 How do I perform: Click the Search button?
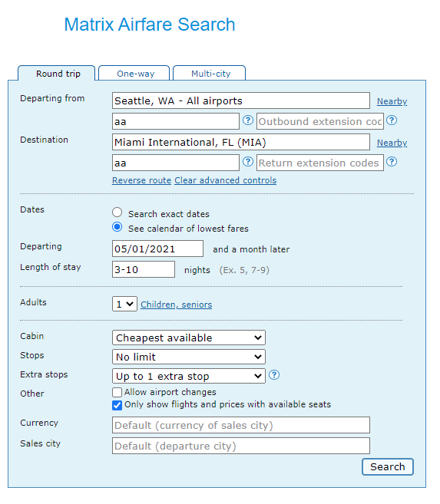tap(388, 466)
